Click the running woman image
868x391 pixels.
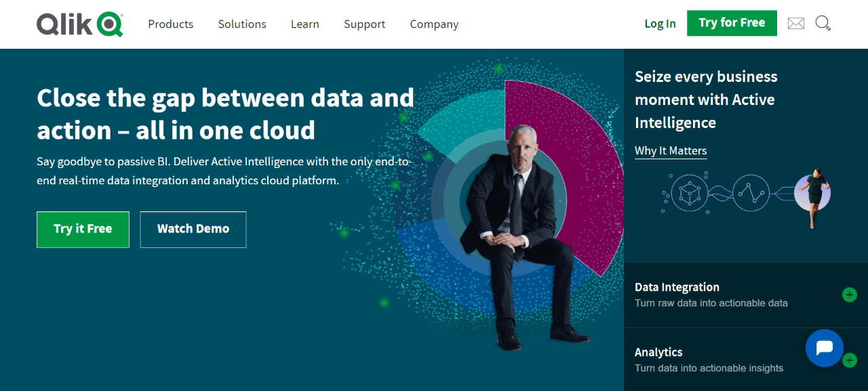(x=814, y=194)
